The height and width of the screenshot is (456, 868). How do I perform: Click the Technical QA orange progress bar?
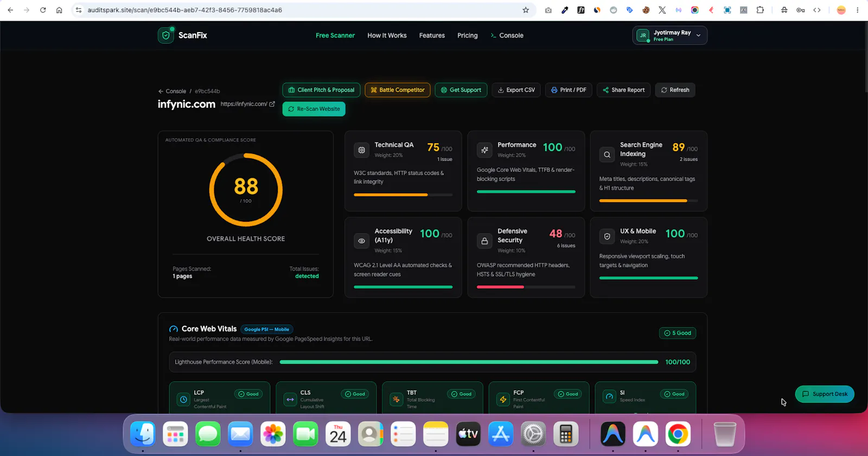click(x=403, y=195)
